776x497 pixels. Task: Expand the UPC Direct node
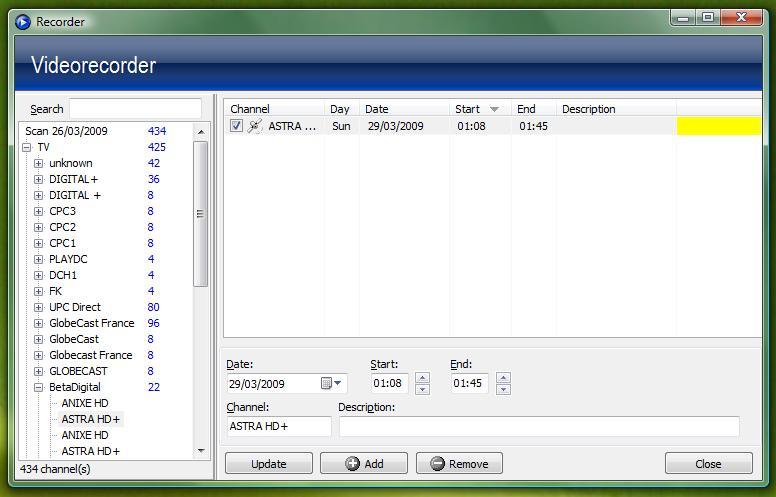39,307
